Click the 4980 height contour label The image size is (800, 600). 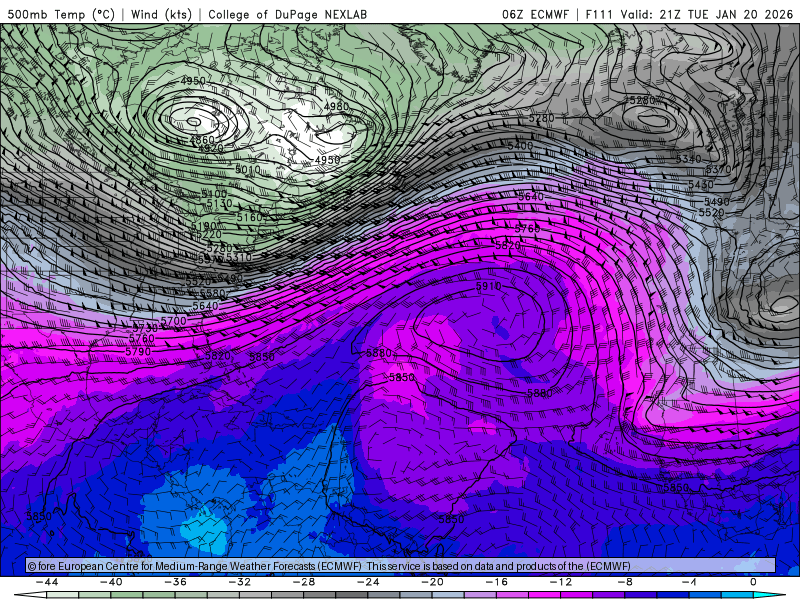click(336, 106)
